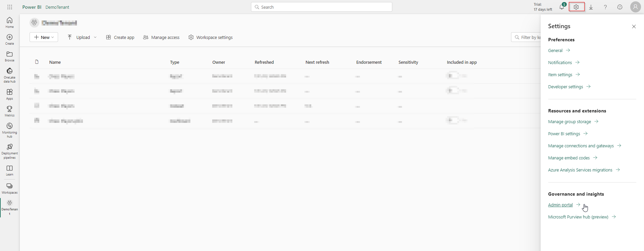Open the help question mark icon

pos(605,7)
